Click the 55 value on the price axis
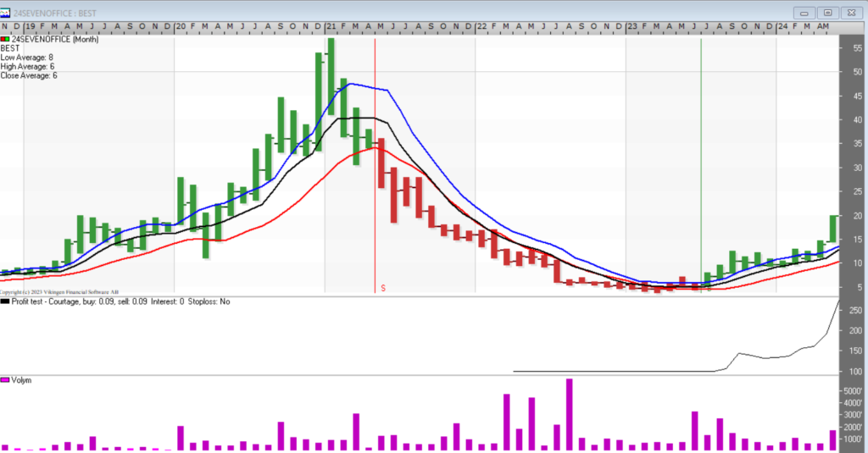Image resolution: width=868 pixels, height=453 pixels. click(x=857, y=48)
